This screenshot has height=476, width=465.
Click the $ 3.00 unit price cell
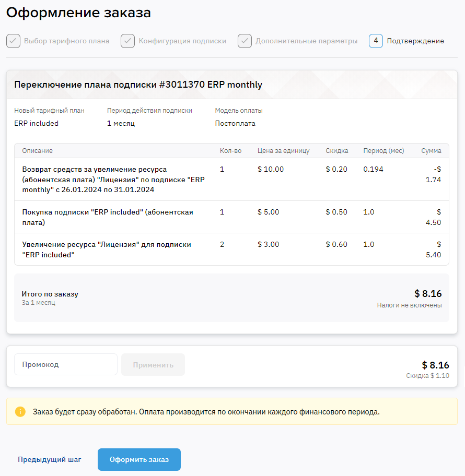(x=269, y=244)
